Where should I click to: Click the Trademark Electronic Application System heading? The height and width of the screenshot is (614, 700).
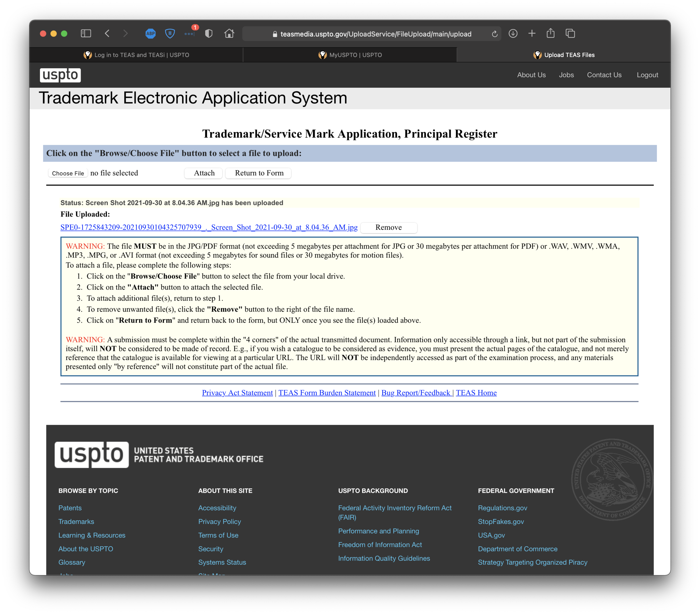tap(193, 98)
